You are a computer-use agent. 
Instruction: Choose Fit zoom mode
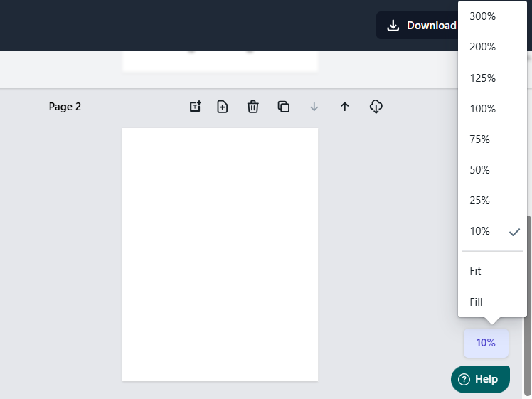pos(492,271)
